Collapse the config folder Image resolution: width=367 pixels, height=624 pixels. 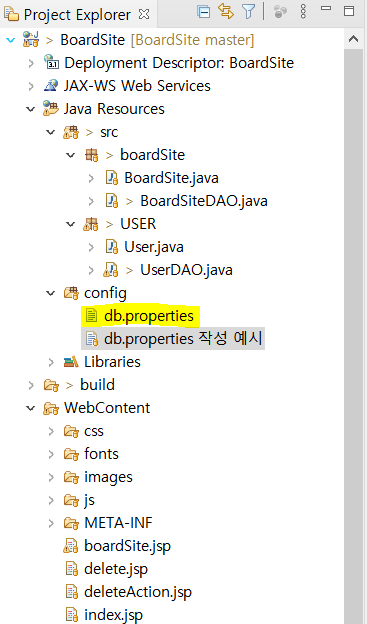click(51, 293)
